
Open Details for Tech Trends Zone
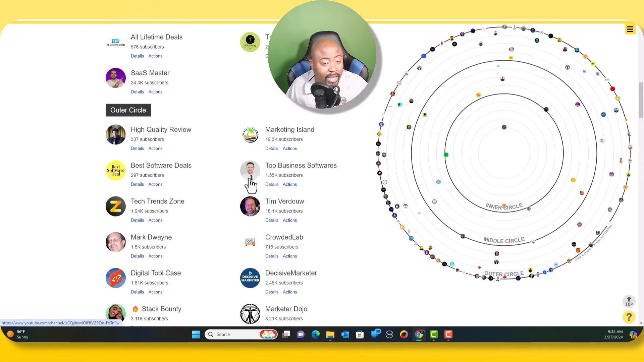pyautogui.click(x=137, y=220)
